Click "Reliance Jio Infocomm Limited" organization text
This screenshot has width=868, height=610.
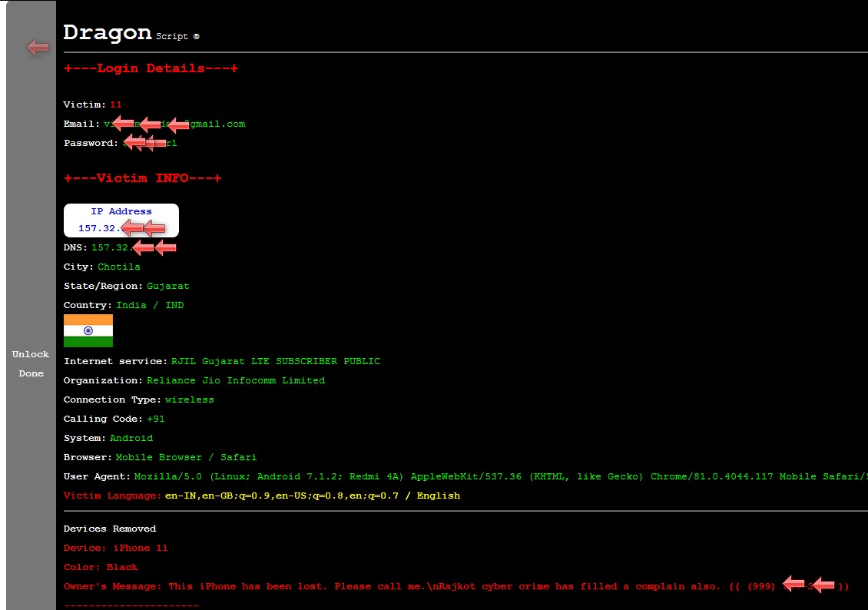pos(236,380)
